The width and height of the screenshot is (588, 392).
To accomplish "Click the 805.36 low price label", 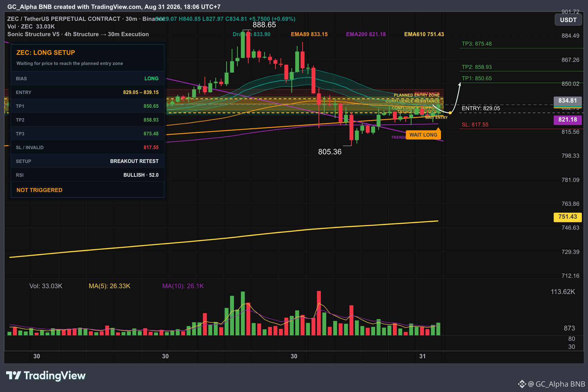I will [x=330, y=152].
